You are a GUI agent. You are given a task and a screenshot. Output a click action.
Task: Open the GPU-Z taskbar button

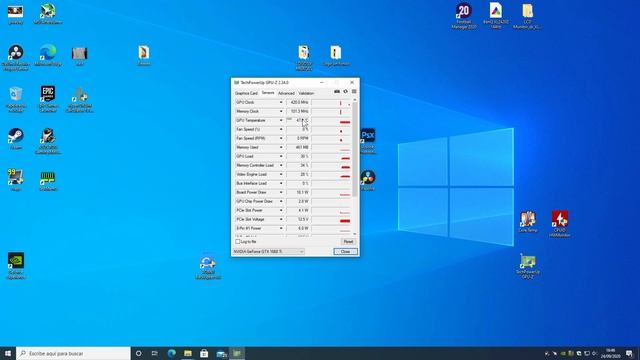pyautogui.click(x=237, y=353)
